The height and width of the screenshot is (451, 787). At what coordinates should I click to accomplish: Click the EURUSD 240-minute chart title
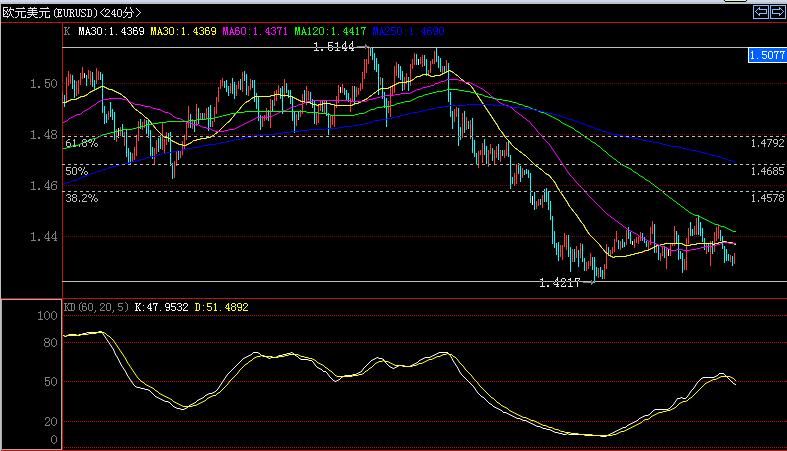pyautogui.click(x=72, y=13)
